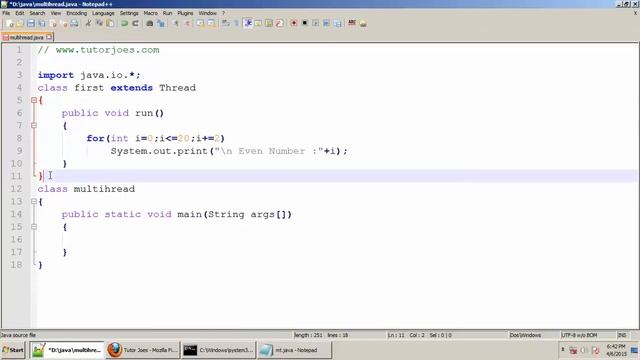Click the black Stop Recording icon
The image size is (640, 360).
click(304, 23)
